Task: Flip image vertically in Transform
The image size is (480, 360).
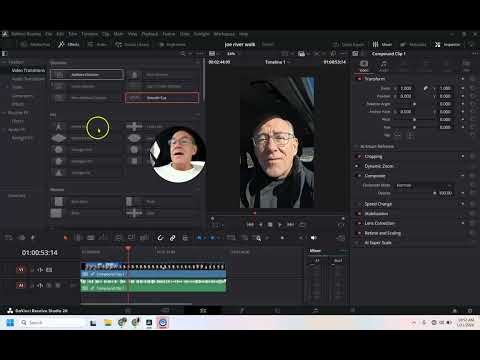Action: [x=410, y=135]
